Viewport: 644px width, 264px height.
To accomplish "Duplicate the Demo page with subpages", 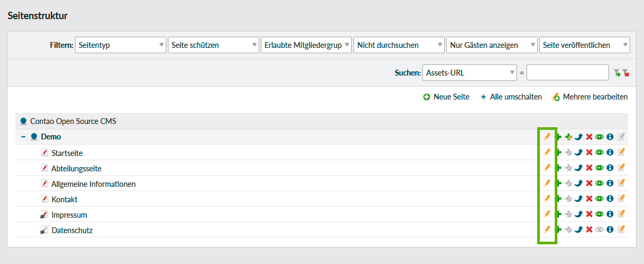I will (568, 137).
